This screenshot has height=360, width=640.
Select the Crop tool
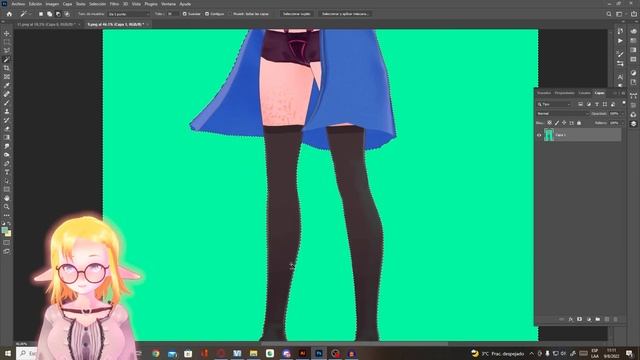tap(7, 68)
